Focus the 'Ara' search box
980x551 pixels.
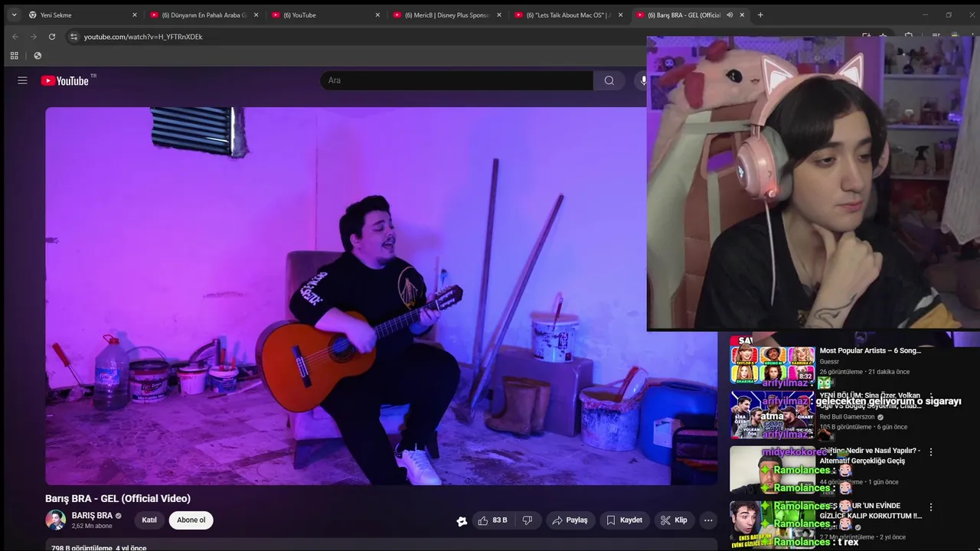point(457,80)
